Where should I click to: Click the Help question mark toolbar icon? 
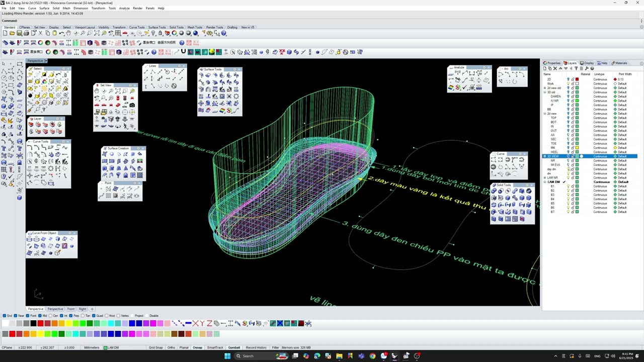(x=224, y=33)
